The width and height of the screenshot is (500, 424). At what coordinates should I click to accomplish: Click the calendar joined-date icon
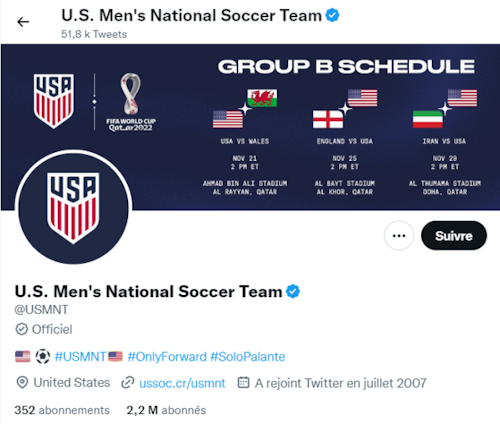tap(243, 382)
